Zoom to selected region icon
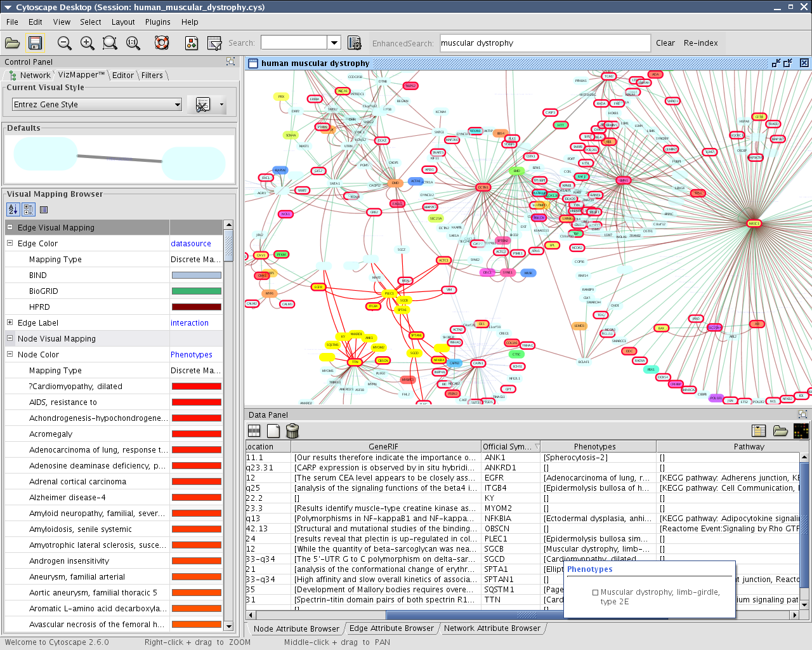Screen dimensions: 812x650 click(110, 43)
